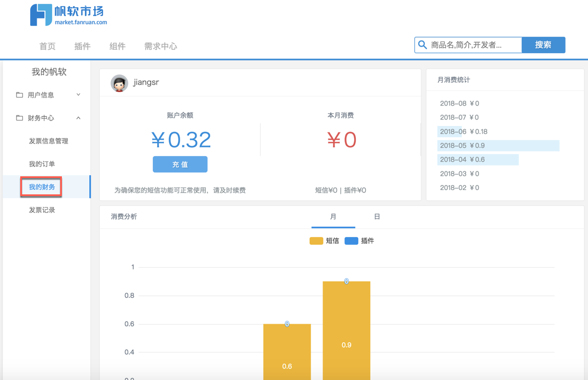
Task: Click the 搜索 button
Action: pos(543,45)
